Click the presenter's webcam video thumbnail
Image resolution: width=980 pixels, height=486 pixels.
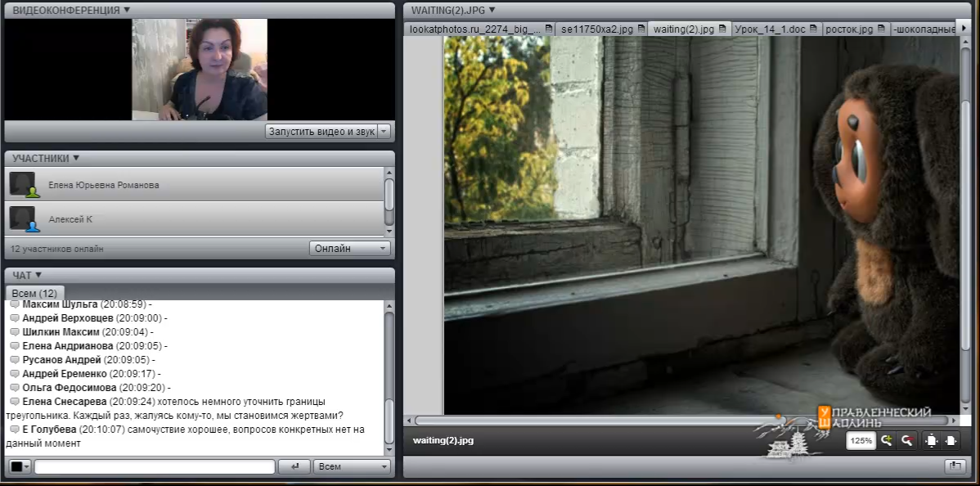tap(200, 70)
